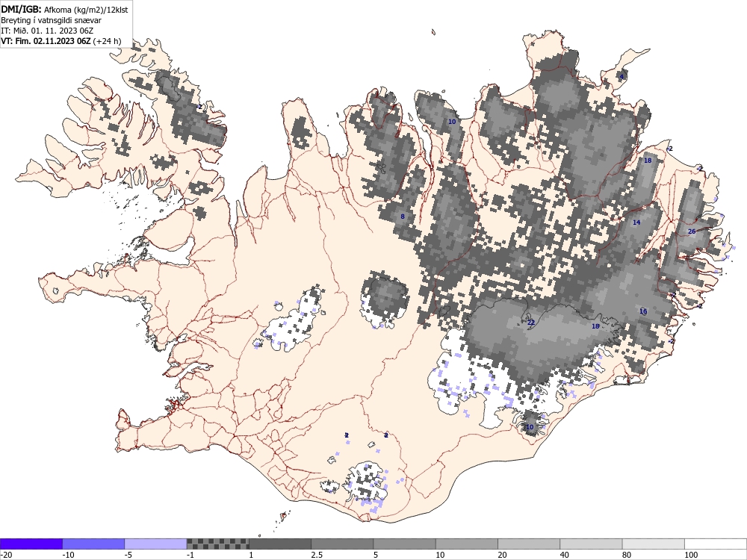Click the "22" value on the Vatnajökull glacier
Viewport: 747px width, 560px height.
531,323
